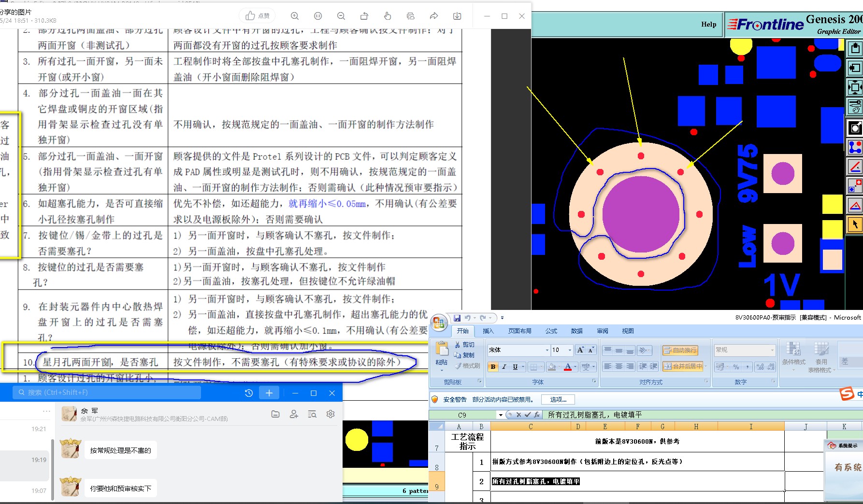The image size is (863, 504).
Task: Click 格式刷 format painter
Action: pos(467,366)
